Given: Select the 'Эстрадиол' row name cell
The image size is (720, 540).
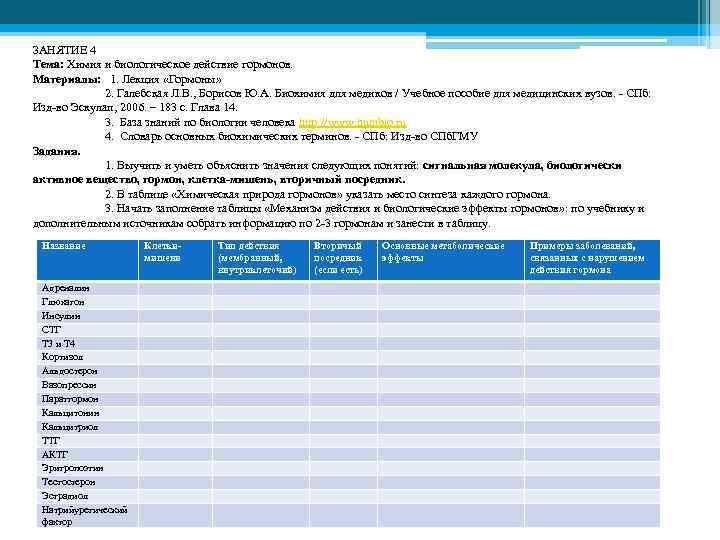Looking at the screenshot, I should point(87,496).
